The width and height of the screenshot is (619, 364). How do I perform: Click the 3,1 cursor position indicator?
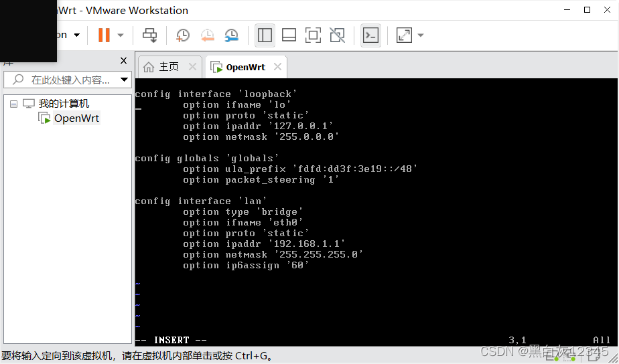coord(517,340)
